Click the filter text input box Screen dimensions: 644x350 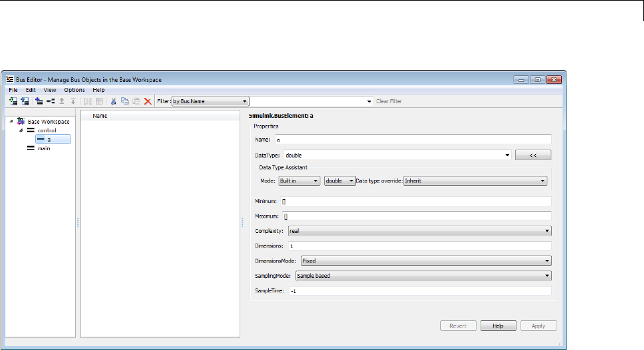point(307,101)
